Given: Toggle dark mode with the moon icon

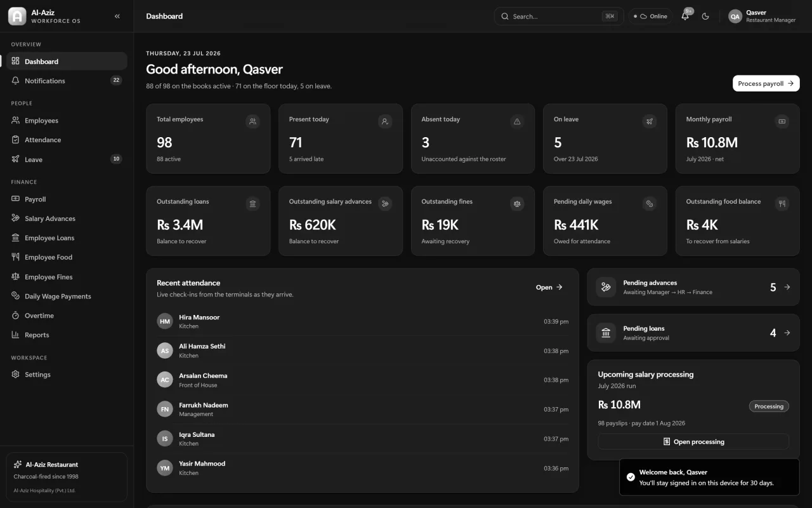Looking at the screenshot, I should pos(705,17).
